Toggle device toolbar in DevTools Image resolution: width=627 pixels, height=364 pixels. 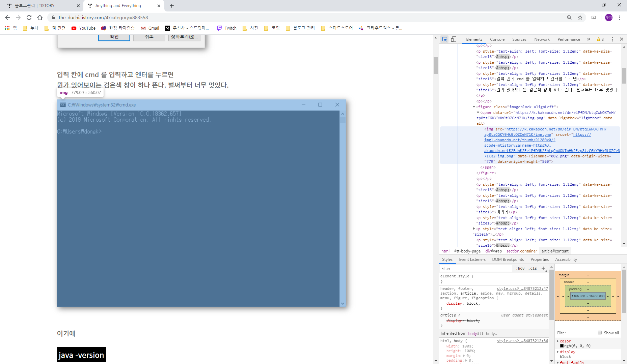(x=454, y=39)
